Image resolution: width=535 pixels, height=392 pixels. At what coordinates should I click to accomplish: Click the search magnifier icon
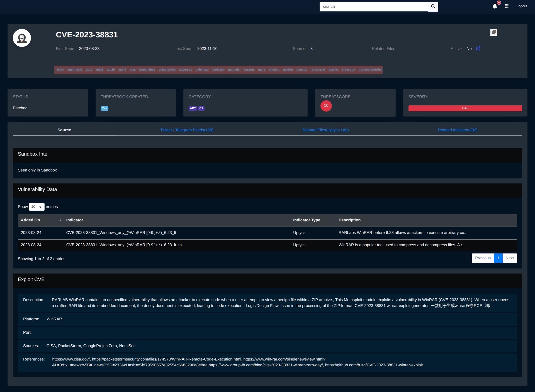[433, 6]
